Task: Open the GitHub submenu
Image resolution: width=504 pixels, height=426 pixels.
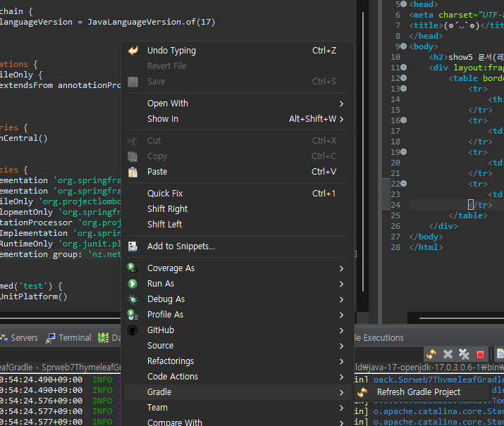Action: click(238, 330)
